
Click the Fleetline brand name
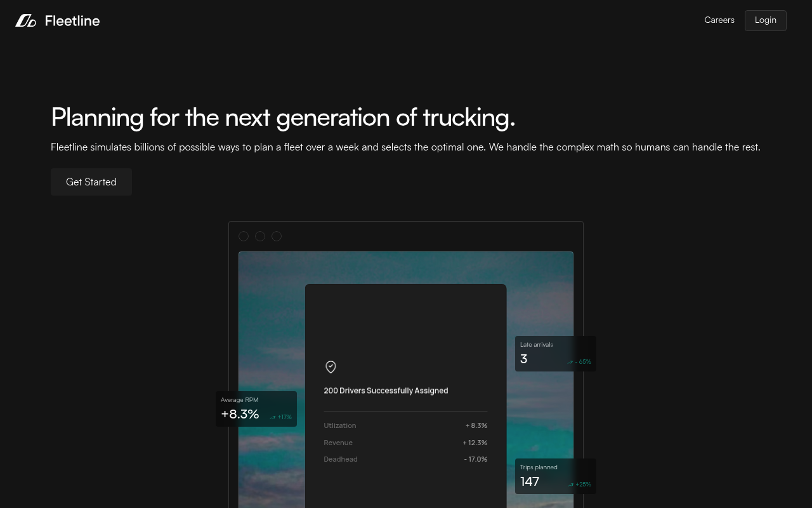point(72,21)
